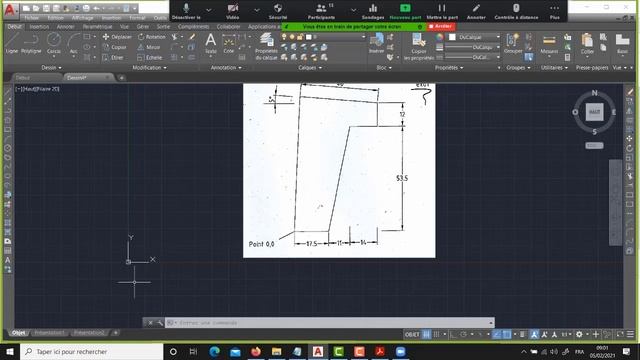Click the Déplacer move tool
Image resolution: width=640 pixels, height=360 pixels.
117,37
